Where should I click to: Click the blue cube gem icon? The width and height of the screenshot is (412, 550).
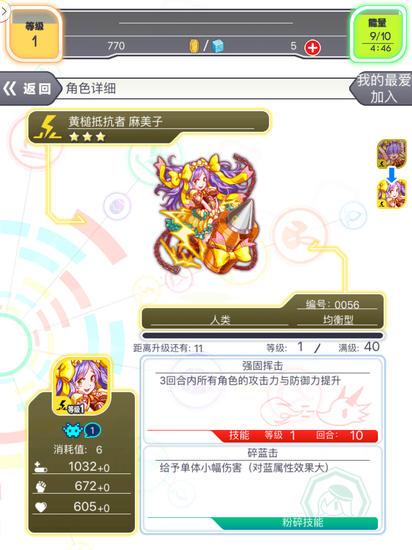point(218,46)
